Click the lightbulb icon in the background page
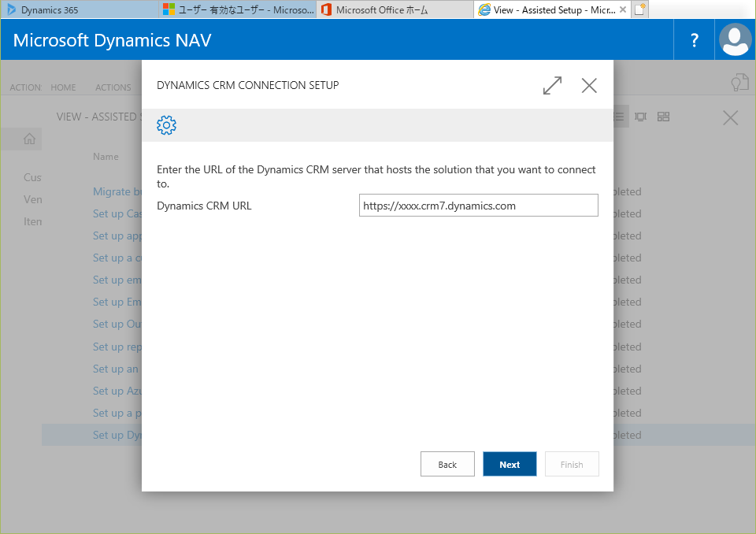Image resolution: width=756 pixels, height=534 pixels. [x=739, y=83]
